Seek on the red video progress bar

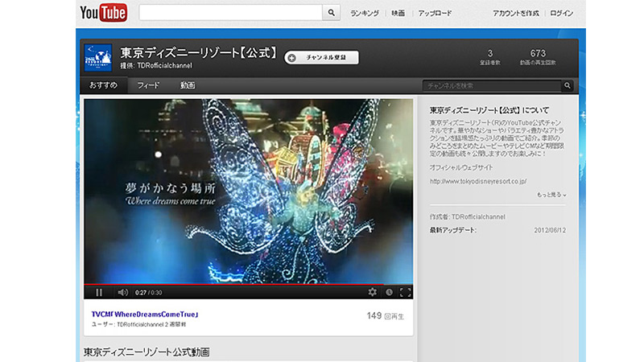pyautogui.click(x=249, y=284)
